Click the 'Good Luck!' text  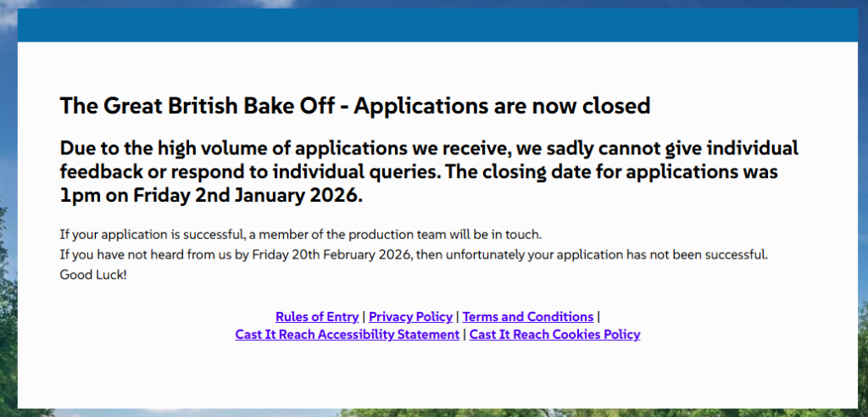click(x=93, y=275)
